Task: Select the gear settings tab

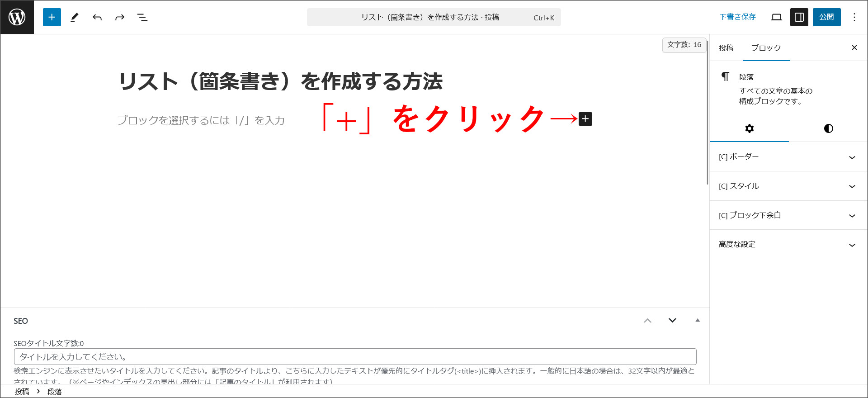Action: coord(749,128)
